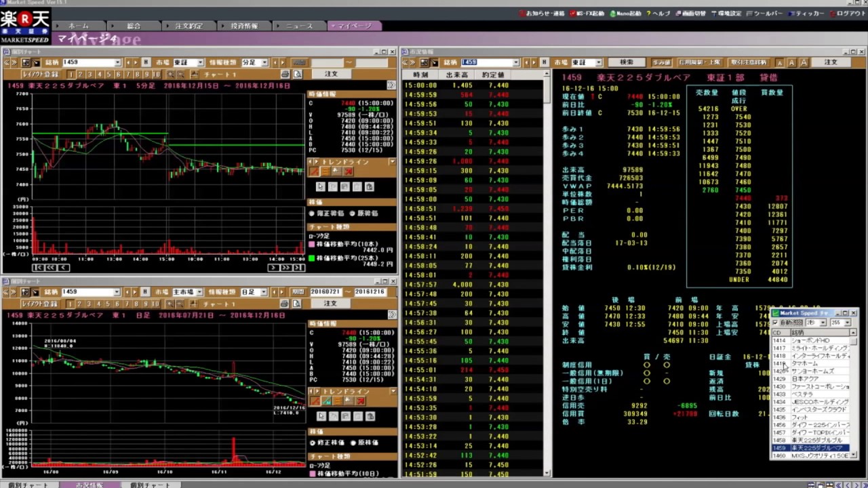Launch MS-FX from the top bar
Screen dimensions: 868x488
coord(587,14)
